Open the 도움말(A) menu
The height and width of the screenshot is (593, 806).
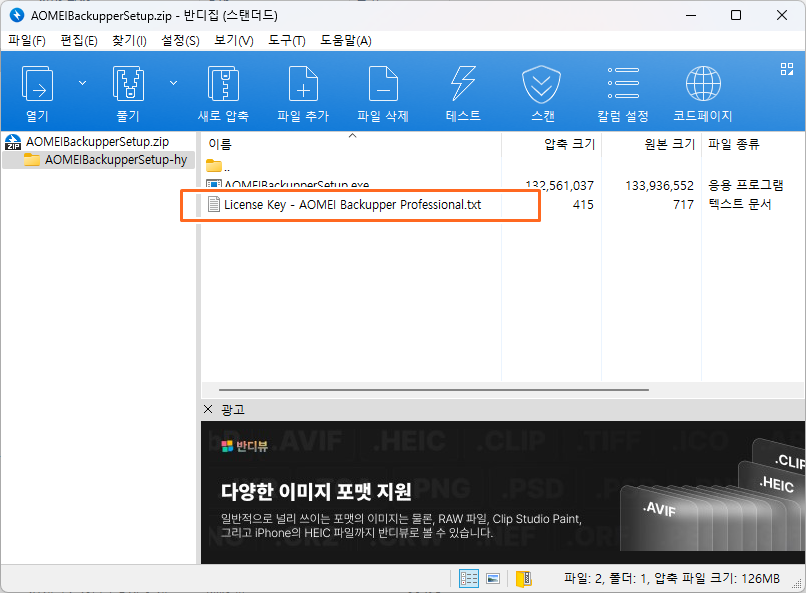click(346, 41)
